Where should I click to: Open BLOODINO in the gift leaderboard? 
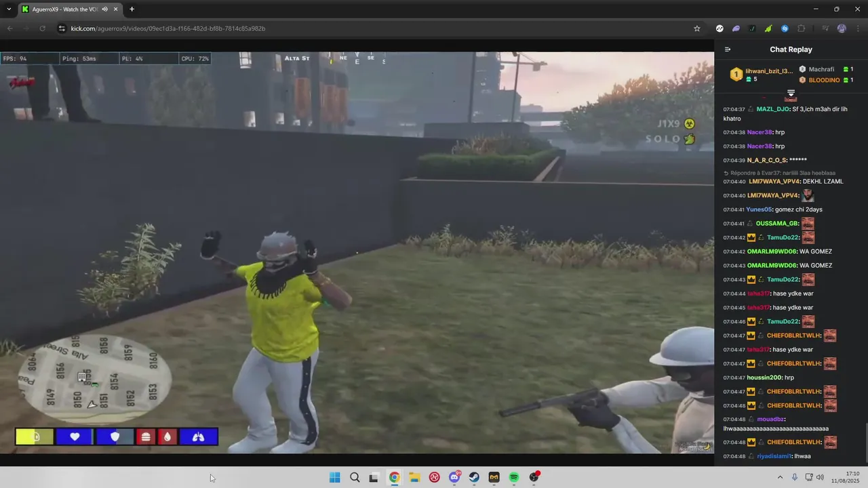point(824,80)
